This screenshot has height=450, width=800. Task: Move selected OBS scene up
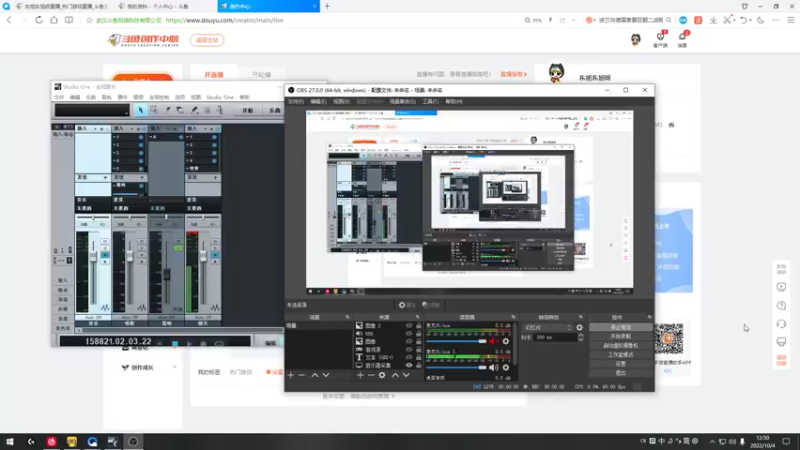click(315, 375)
